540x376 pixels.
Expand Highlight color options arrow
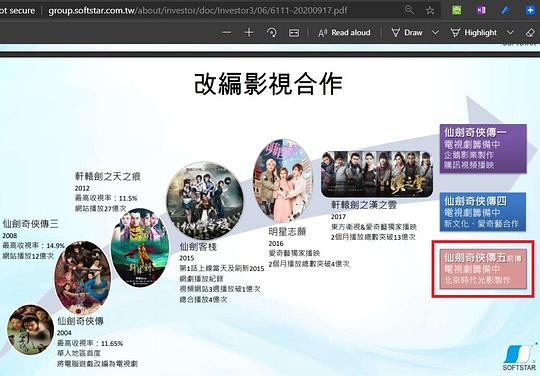(510, 32)
